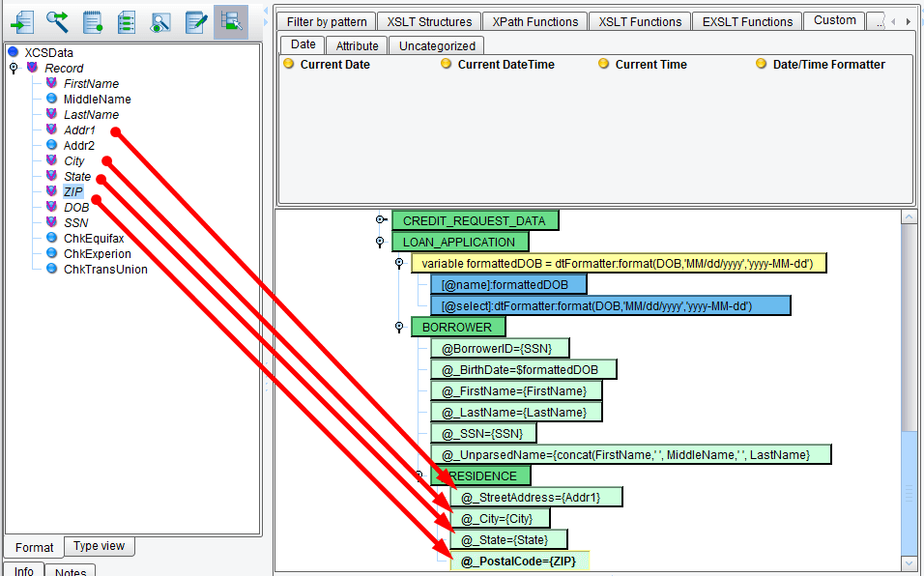Click the blue circle icon beside ChkTransUnion
Viewport: 924px width, 576px height.
coord(52,269)
